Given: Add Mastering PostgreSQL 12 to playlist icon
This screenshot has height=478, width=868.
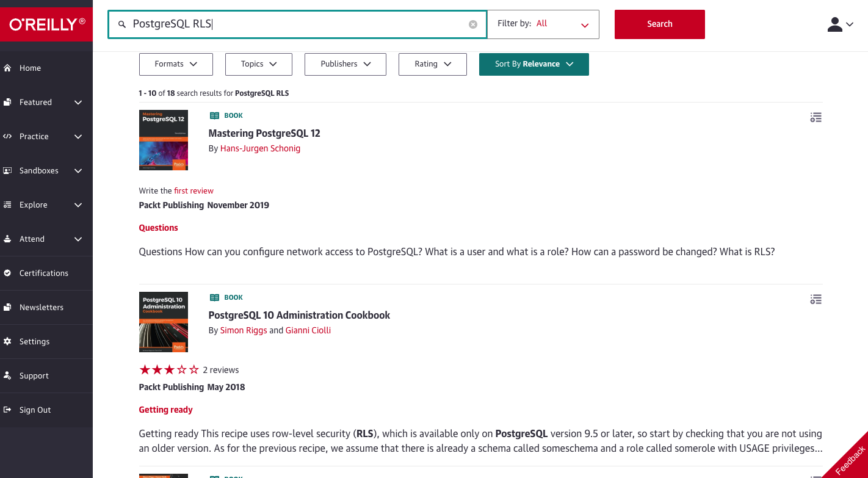Looking at the screenshot, I should (816, 117).
